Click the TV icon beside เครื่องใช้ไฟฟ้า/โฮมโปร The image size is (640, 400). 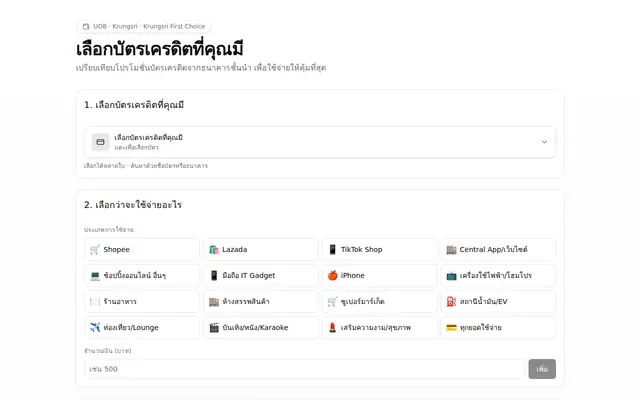coord(451,276)
